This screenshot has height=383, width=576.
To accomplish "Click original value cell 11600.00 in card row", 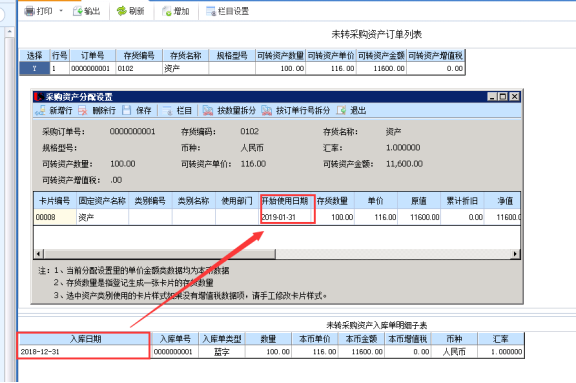I will point(419,217).
